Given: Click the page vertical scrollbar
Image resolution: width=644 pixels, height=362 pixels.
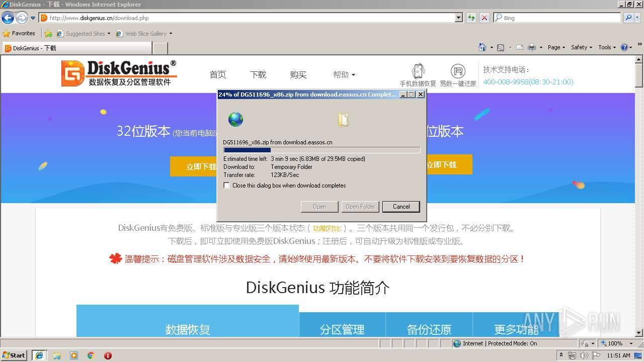Looking at the screenshot, I should tap(639, 196).
